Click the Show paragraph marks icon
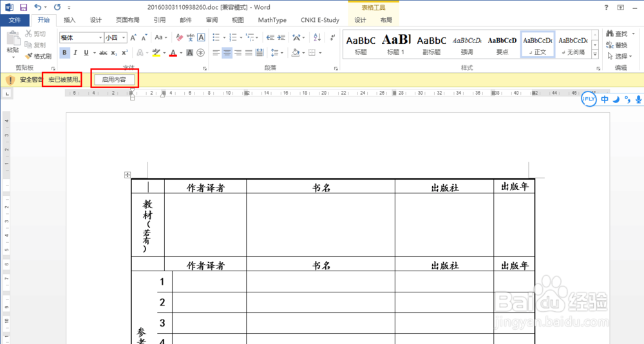Viewport: 644px width, 344px height. [x=332, y=38]
